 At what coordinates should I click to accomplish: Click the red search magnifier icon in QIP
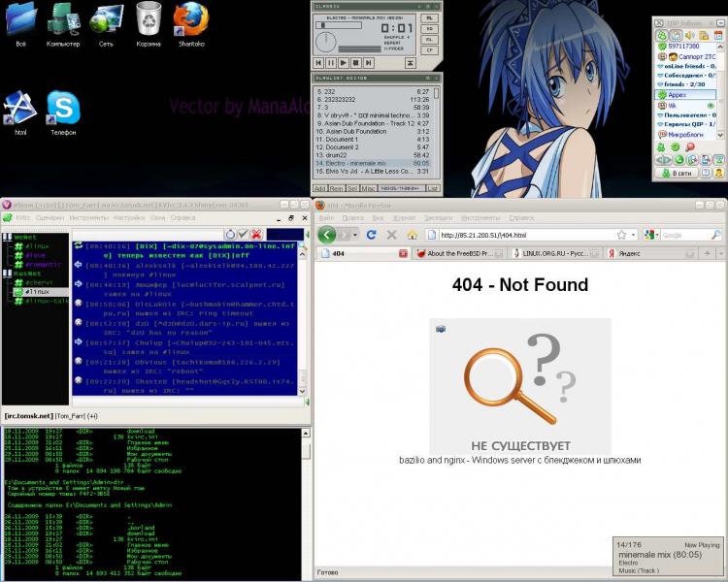690,147
